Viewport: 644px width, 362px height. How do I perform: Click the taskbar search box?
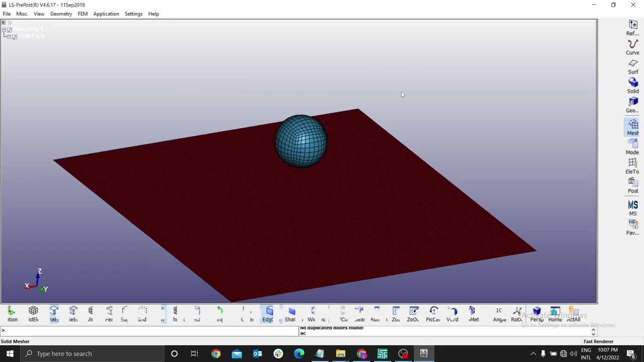pos(92,353)
